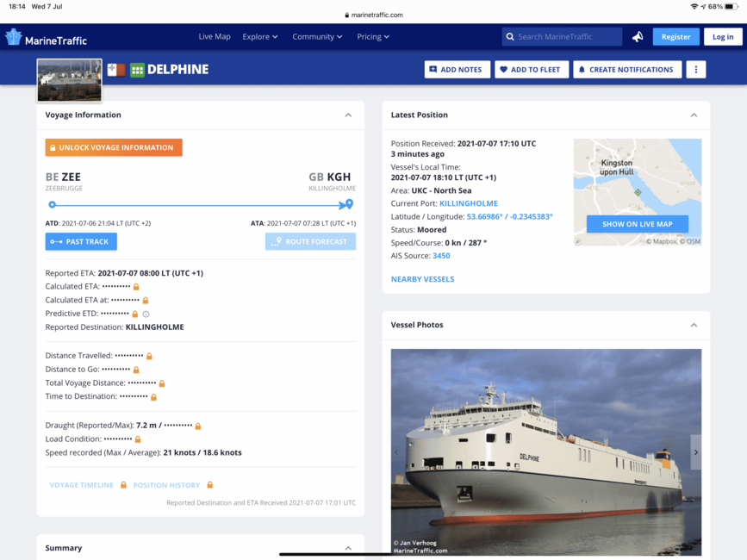Image resolution: width=747 pixels, height=560 pixels.
Task: Click SHOW ON LIVE MAP button
Action: click(x=637, y=224)
